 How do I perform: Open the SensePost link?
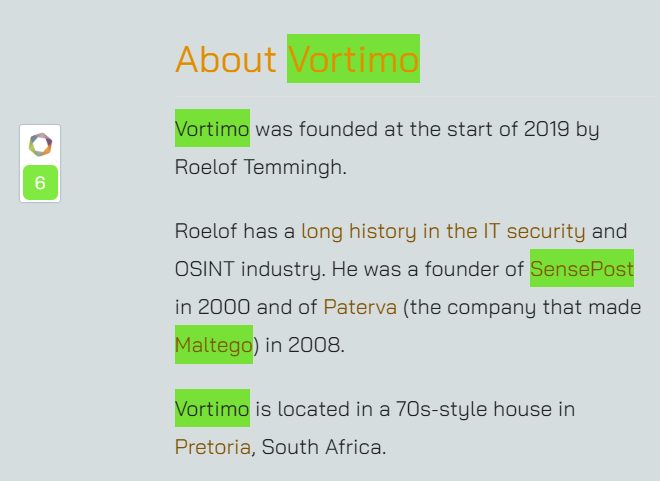click(x=582, y=268)
